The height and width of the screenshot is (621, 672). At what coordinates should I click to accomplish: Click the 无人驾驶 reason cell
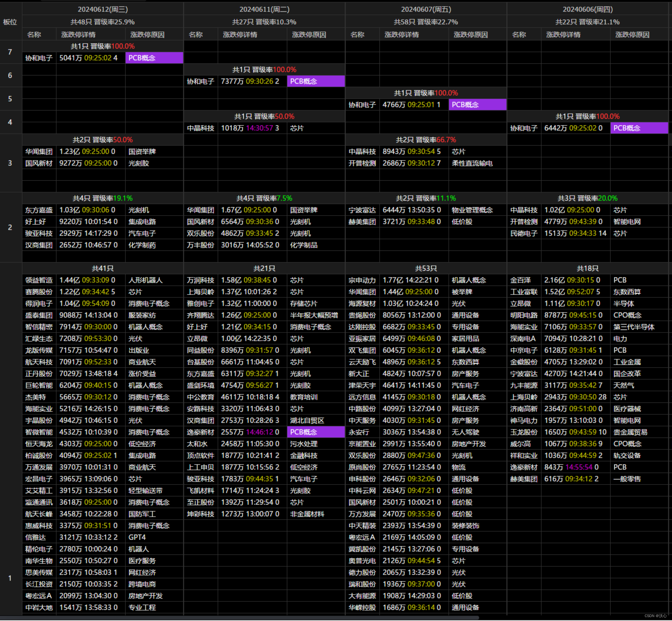(477, 432)
